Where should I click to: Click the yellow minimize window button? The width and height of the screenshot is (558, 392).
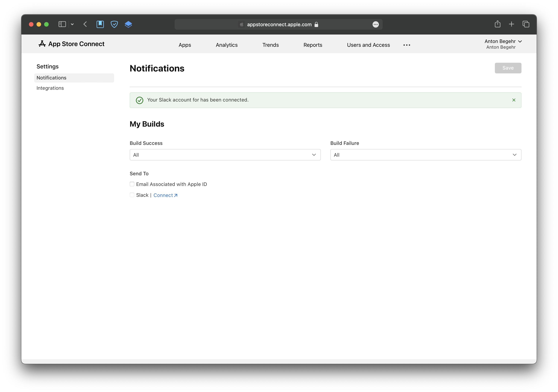coord(39,24)
